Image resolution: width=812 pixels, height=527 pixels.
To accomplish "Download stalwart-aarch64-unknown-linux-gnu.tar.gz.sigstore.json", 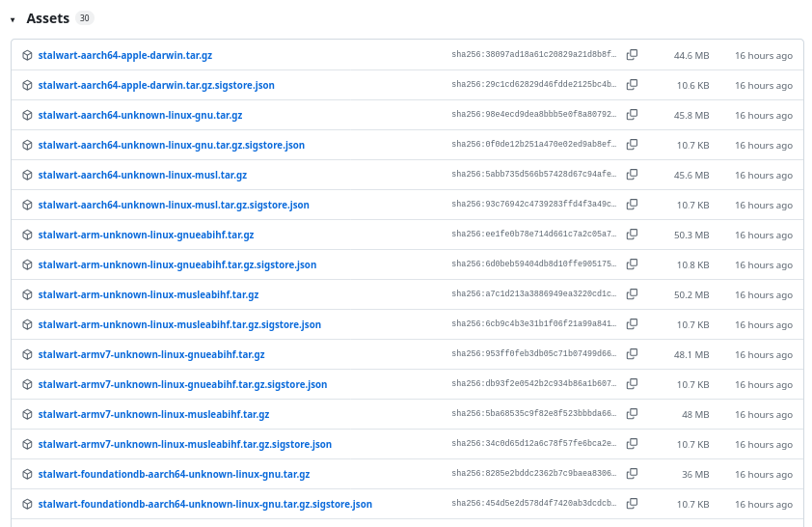I will click(172, 145).
